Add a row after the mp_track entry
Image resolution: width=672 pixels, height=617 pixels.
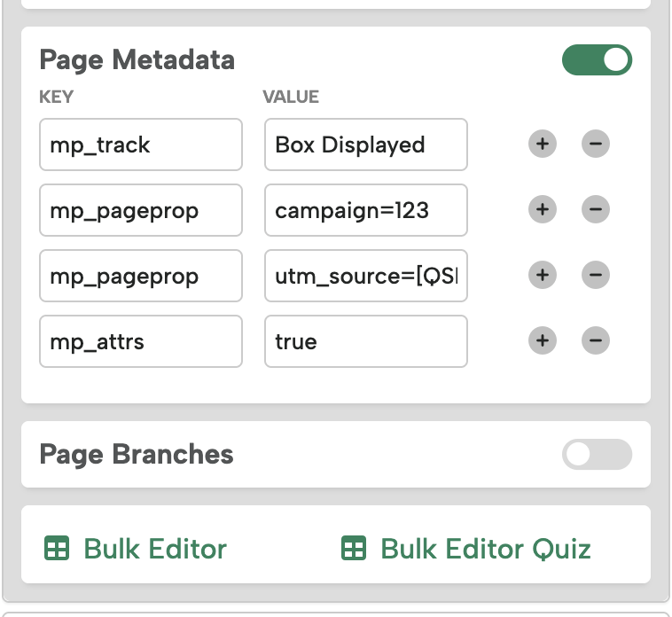542,144
